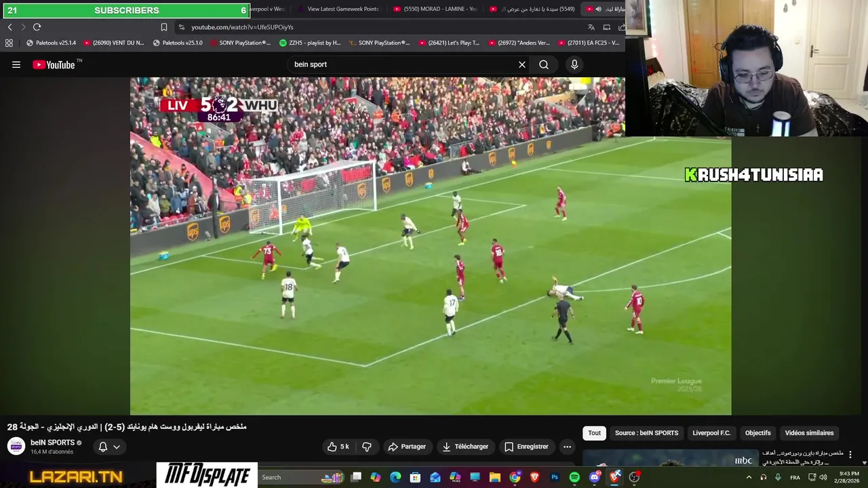Screen dimensions: 868x488
Task: Mute the tab via its speaker icon
Action: pyautogui.click(x=598, y=9)
